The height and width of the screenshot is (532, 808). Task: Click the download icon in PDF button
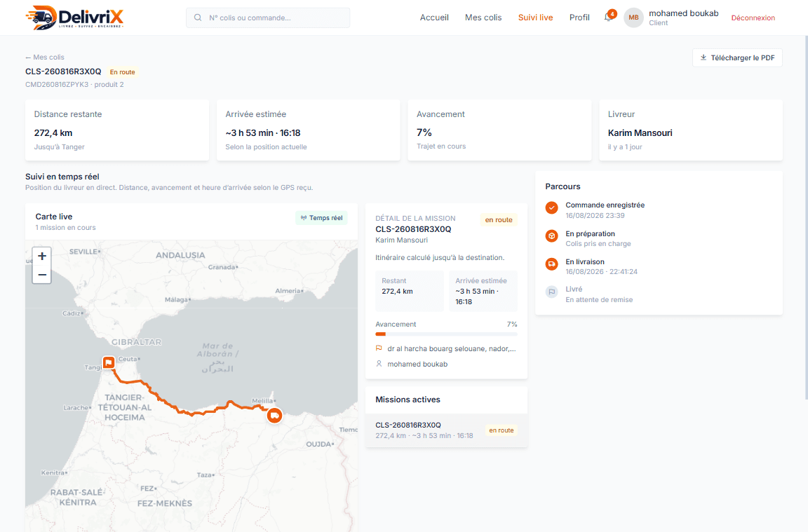click(x=703, y=57)
